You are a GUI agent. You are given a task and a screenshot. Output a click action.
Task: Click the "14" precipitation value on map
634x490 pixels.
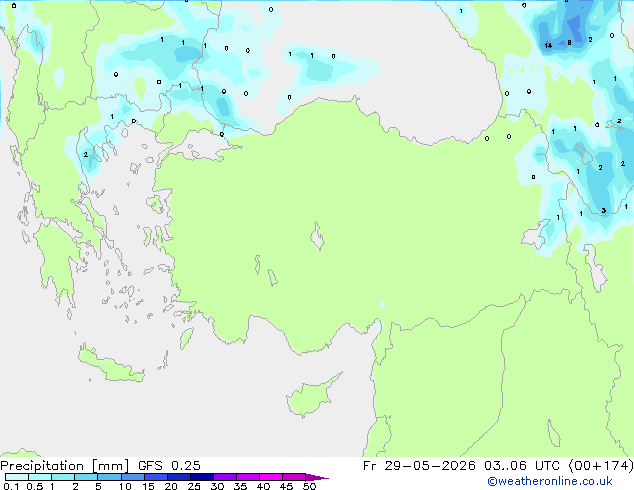(548, 45)
